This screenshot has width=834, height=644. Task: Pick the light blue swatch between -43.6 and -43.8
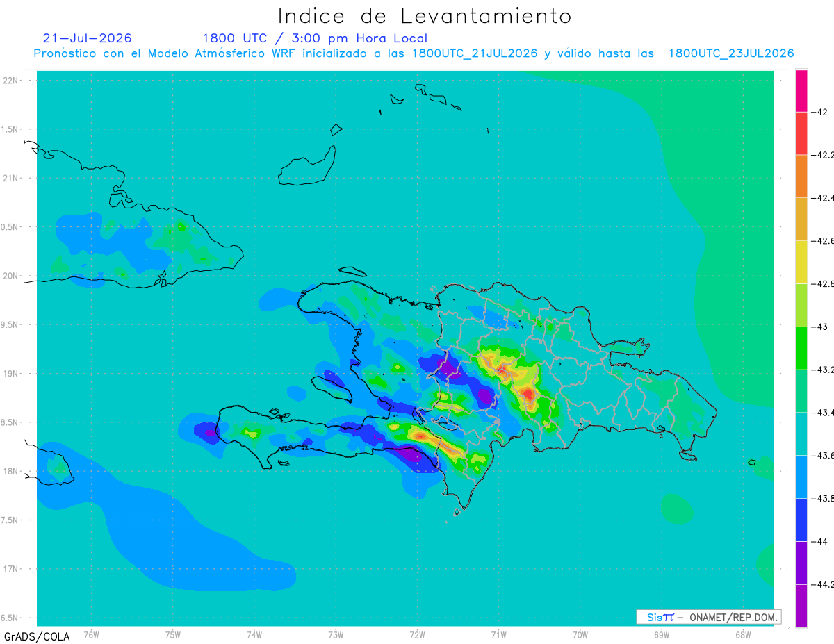tap(801, 477)
